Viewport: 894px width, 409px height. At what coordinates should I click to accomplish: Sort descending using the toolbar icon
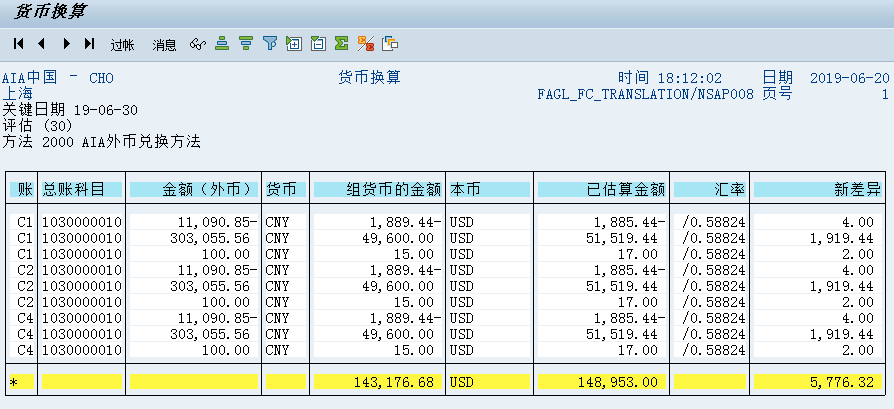click(x=246, y=43)
